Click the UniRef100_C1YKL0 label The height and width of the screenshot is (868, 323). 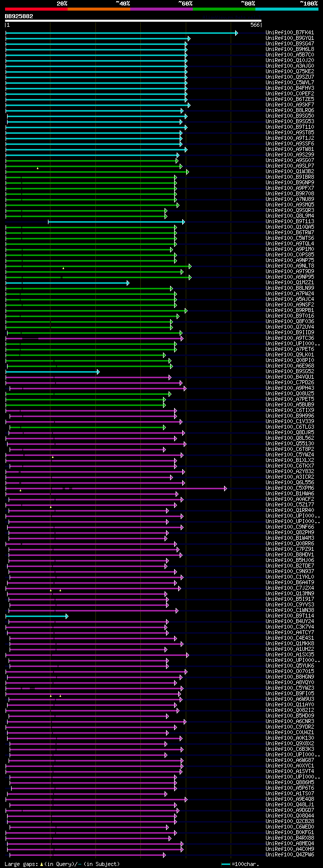coord(290,577)
